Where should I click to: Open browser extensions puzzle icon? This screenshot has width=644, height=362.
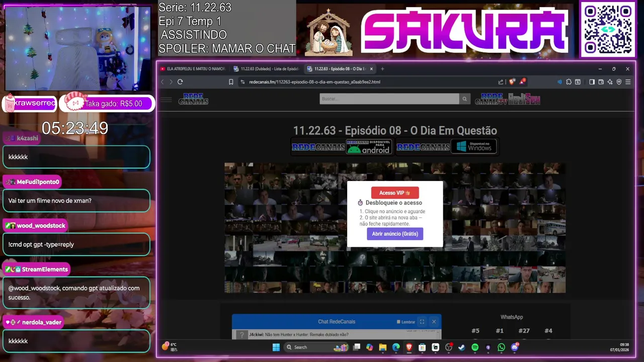click(569, 82)
